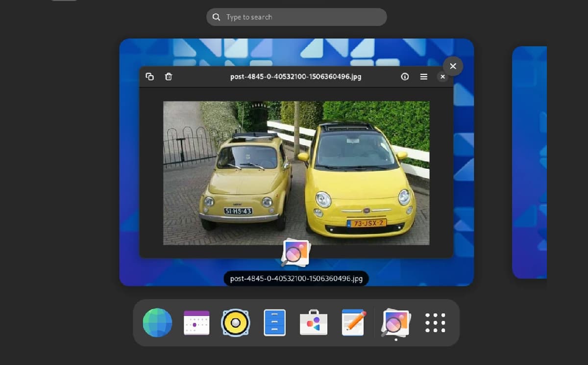Select the yellow cars photo window thumbnail
Screen dimensions: 588x365
coord(296,162)
